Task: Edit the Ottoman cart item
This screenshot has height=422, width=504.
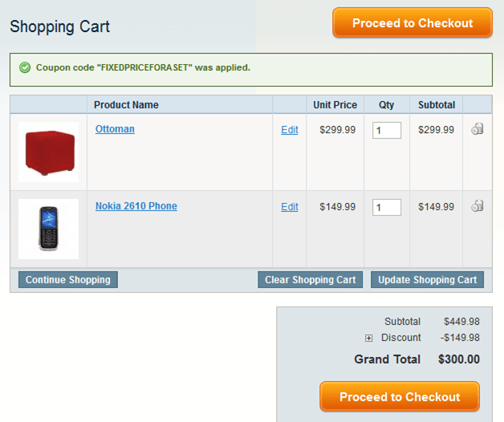Action: coord(290,130)
